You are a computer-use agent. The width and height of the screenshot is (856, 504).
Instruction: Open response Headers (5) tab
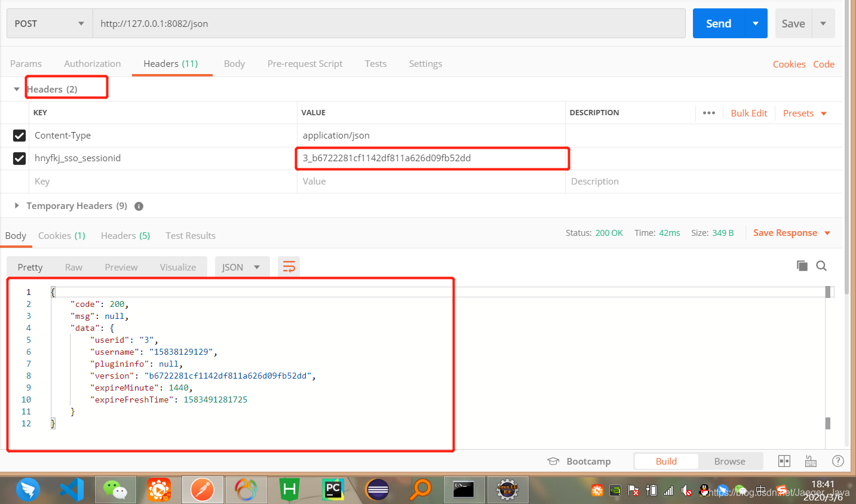tap(125, 235)
